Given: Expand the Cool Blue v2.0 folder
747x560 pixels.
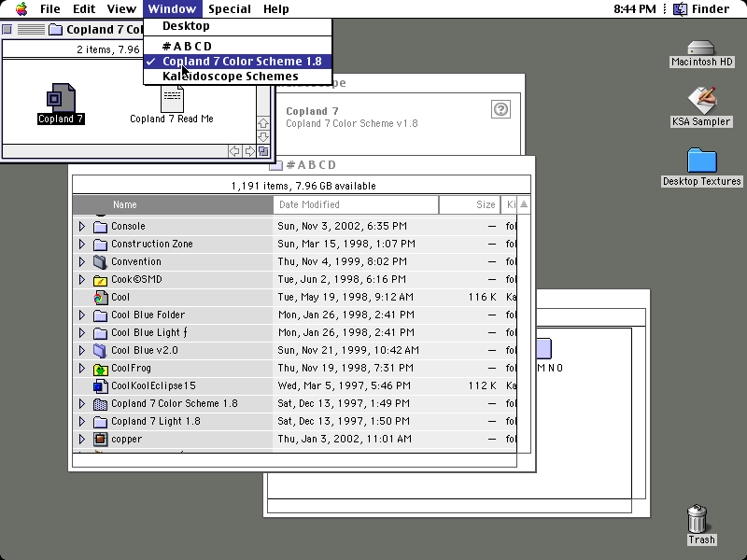Looking at the screenshot, I should 82,351.
